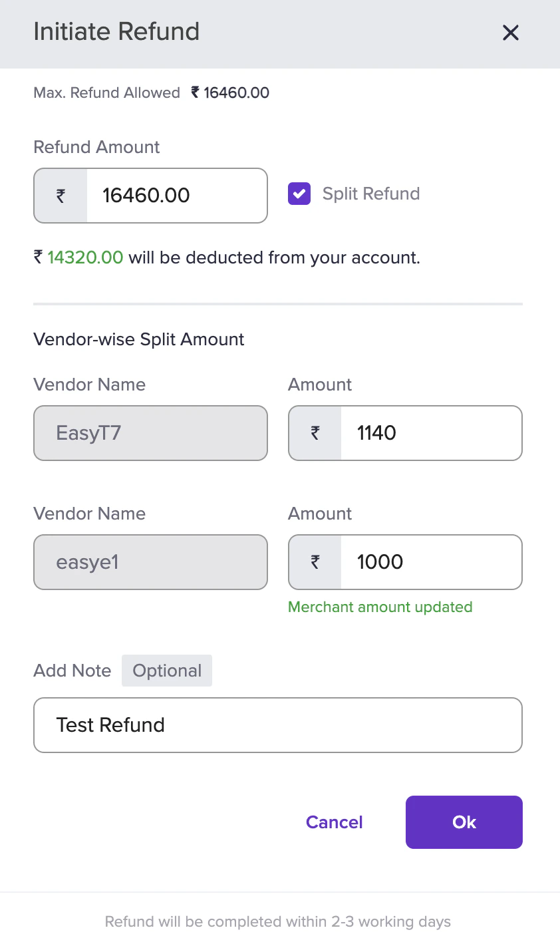Confirm the refund with Ok button
560x946 pixels.
(x=464, y=822)
